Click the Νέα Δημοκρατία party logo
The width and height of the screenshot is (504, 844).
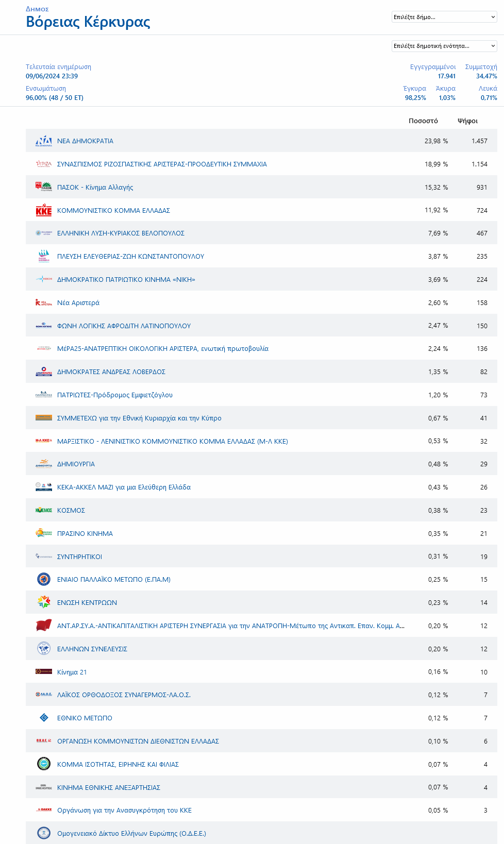tap(44, 141)
